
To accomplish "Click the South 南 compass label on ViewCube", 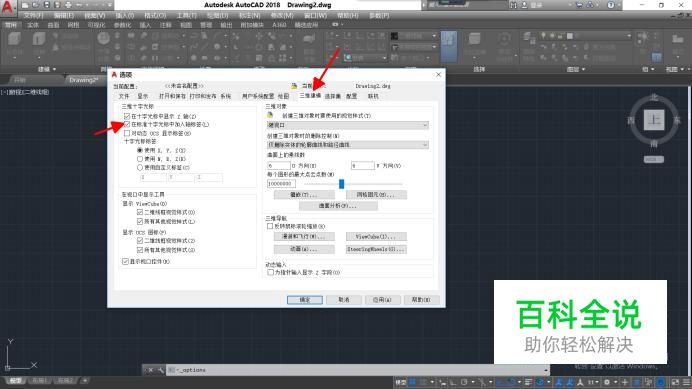I will click(x=654, y=144).
